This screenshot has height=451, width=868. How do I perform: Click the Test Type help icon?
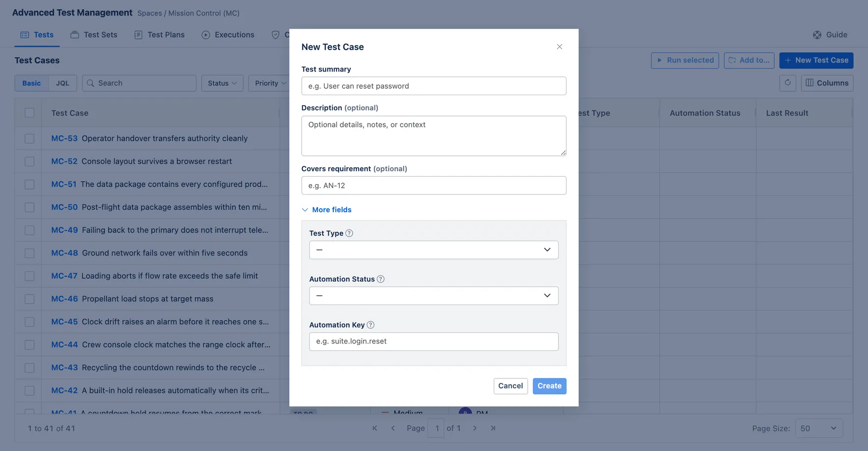coord(349,233)
